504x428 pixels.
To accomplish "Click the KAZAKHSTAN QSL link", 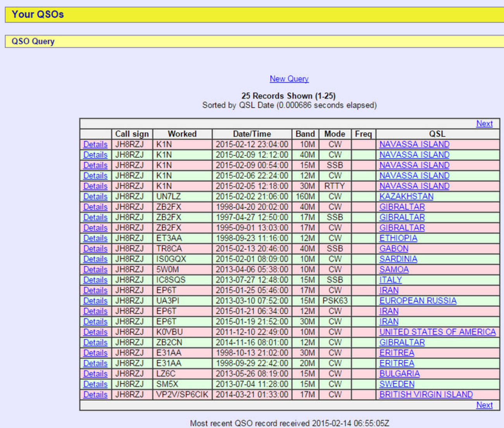I will pos(406,196).
